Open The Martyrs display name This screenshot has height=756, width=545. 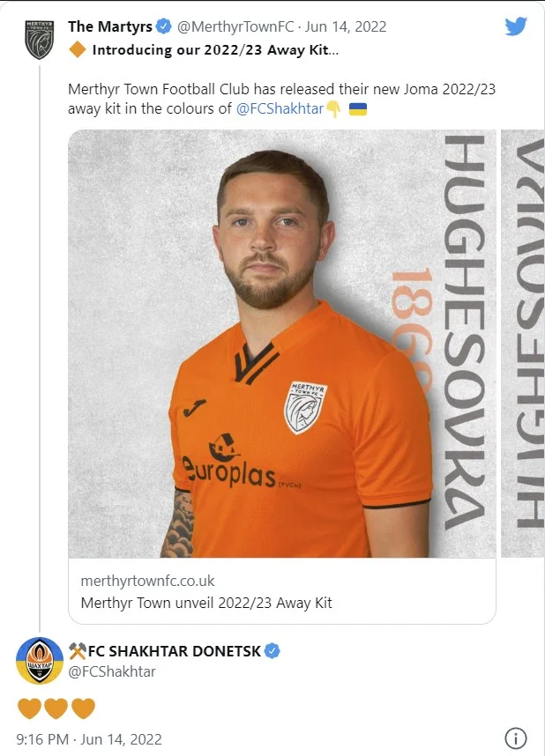click(x=110, y=26)
